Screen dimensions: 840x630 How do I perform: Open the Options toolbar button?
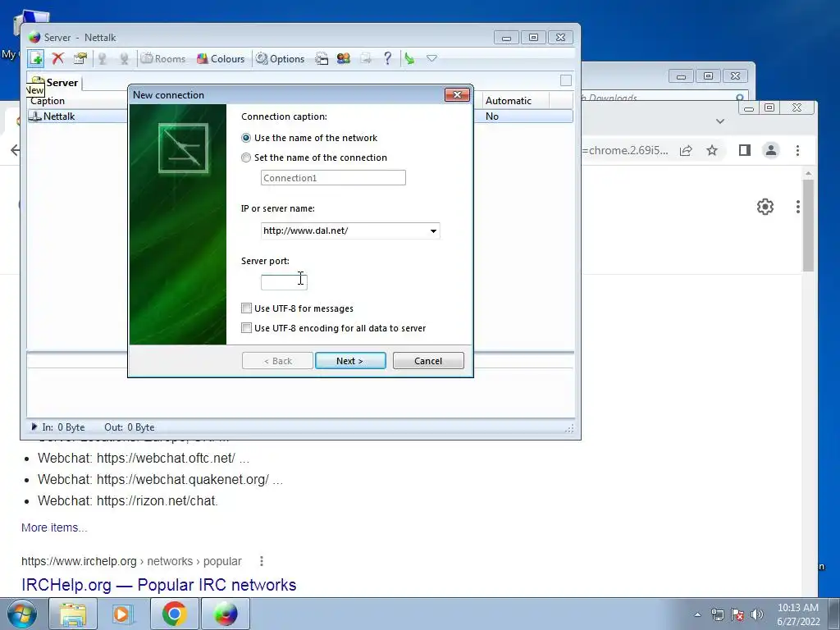click(280, 58)
